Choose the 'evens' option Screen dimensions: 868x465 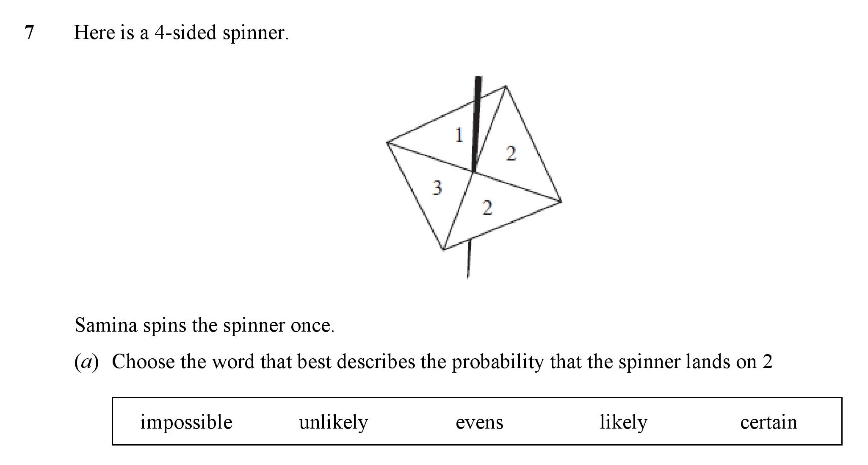click(479, 423)
